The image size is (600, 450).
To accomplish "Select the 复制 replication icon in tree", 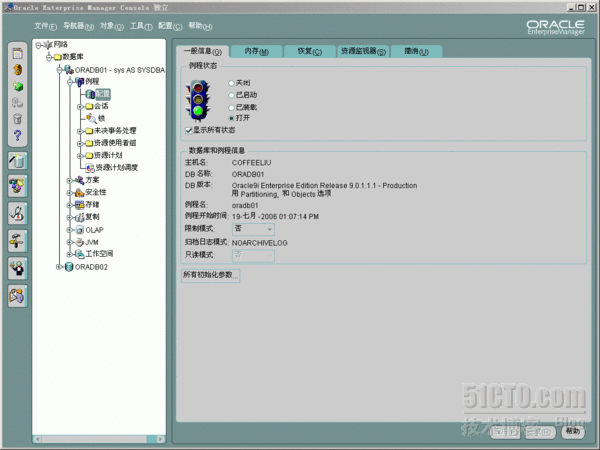I will point(80,217).
